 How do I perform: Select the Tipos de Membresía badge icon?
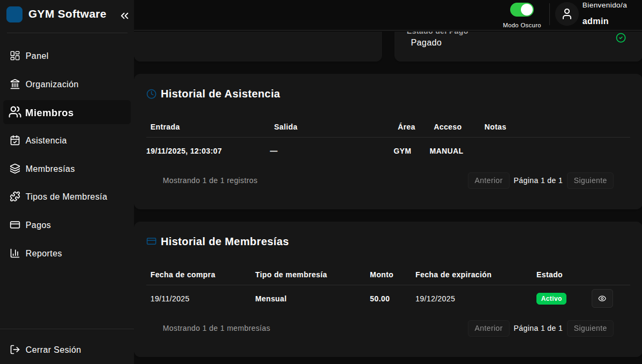[x=14, y=196]
